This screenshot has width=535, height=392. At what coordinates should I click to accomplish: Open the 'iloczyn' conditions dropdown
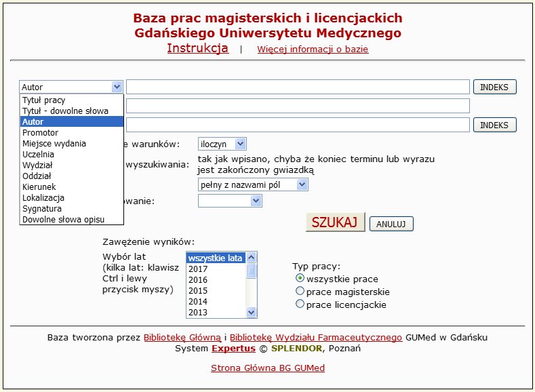(222, 144)
